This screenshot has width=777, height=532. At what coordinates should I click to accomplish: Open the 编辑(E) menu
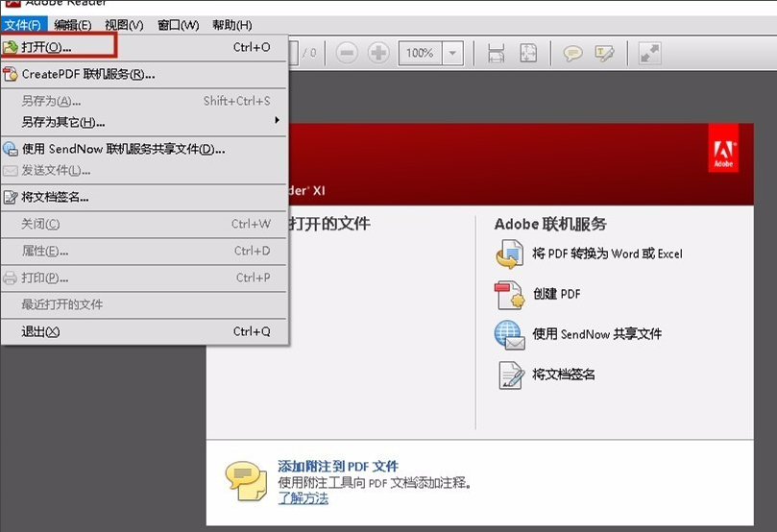click(73, 25)
